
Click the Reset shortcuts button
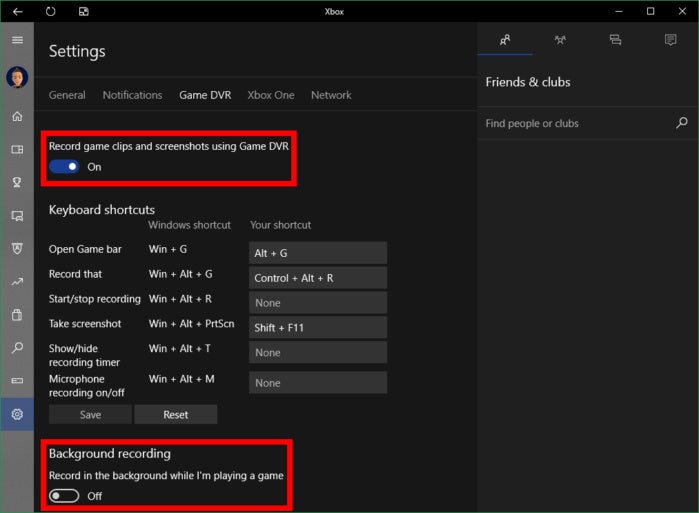tap(176, 415)
